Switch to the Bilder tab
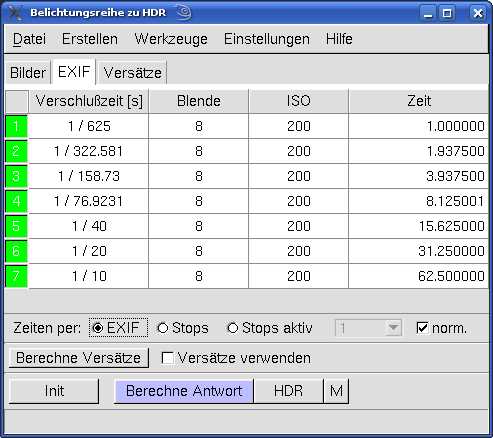The width and height of the screenshot is (493, 438). [x=28, y=73]
